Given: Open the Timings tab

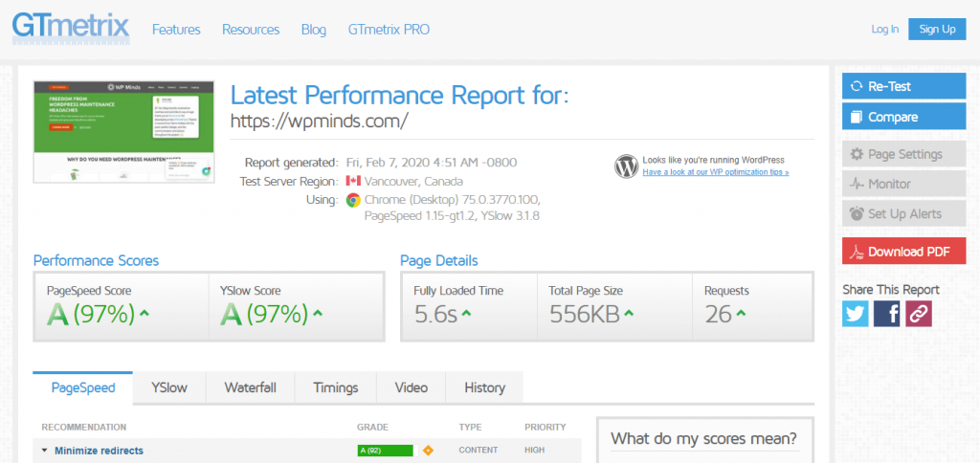Looking at the screenshot, I should pyautogui.click(x=336, y=387).
